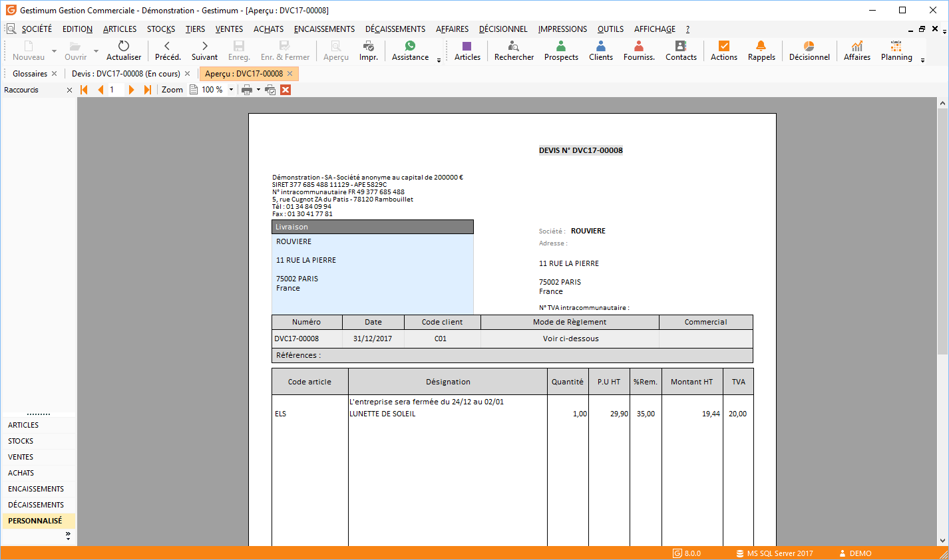Open the EDITION menu
949x560 pixels.
point(77,29)
